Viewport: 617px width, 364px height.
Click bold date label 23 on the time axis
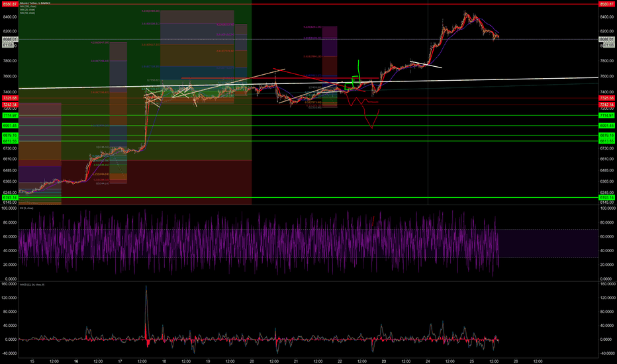384,361
